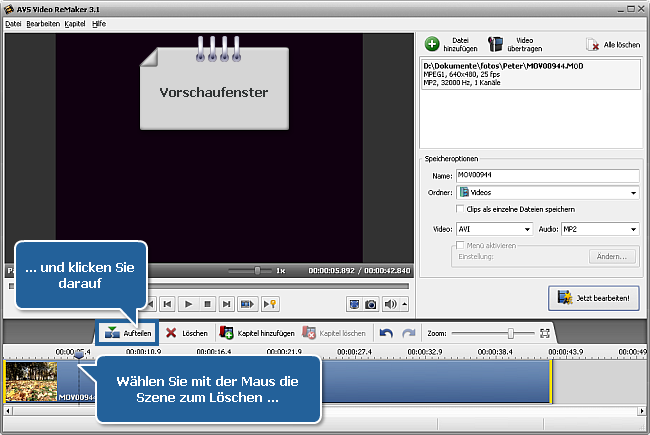Expand the volume control arrow
The width and height of the screenshot is (650, 435).
[x=404, y=304]
